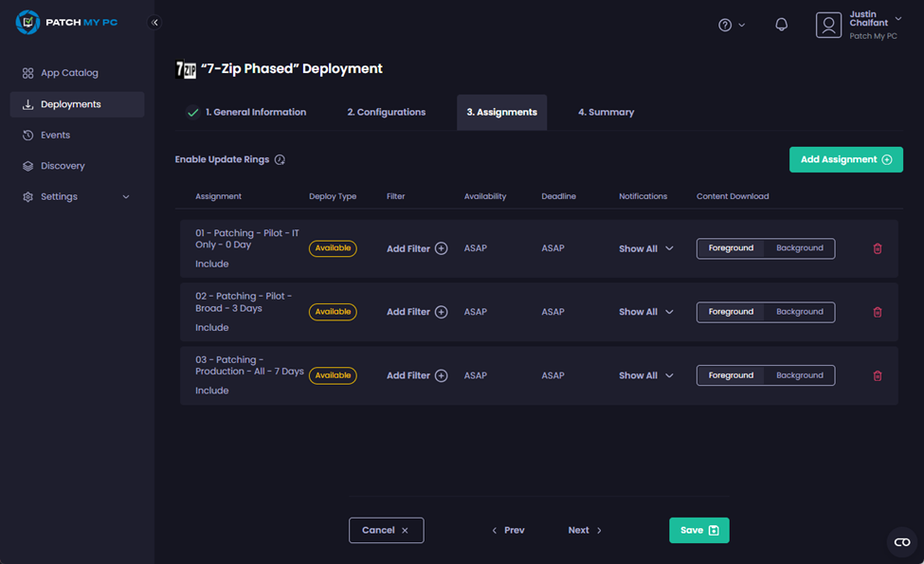924x564 pixels.
Task: Click the Enable Update Rings info icon
Action: click(x=279, y=159)
